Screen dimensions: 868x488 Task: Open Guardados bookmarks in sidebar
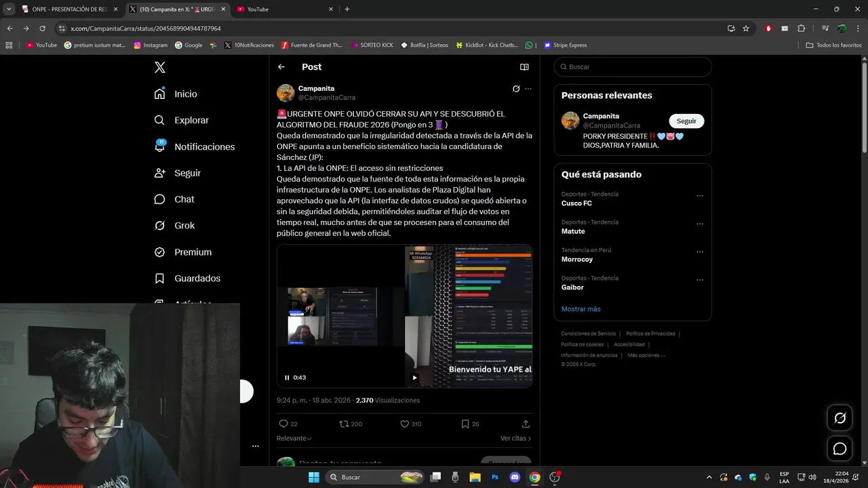click(x=186, y=279)
